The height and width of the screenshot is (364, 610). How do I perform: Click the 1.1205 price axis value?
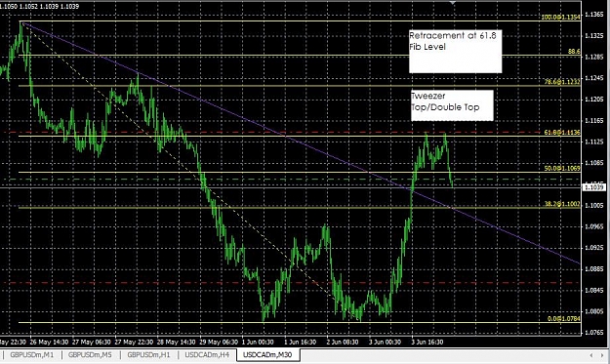[x=594, y=100]
